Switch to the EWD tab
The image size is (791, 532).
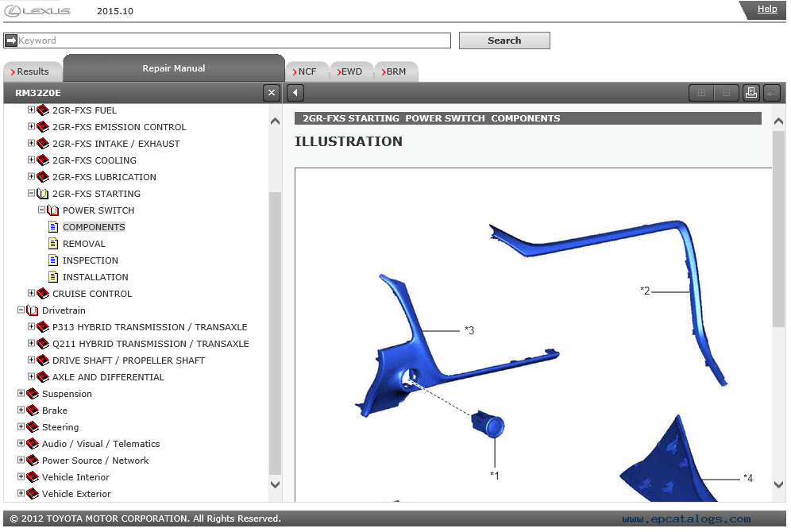(350, 71)
